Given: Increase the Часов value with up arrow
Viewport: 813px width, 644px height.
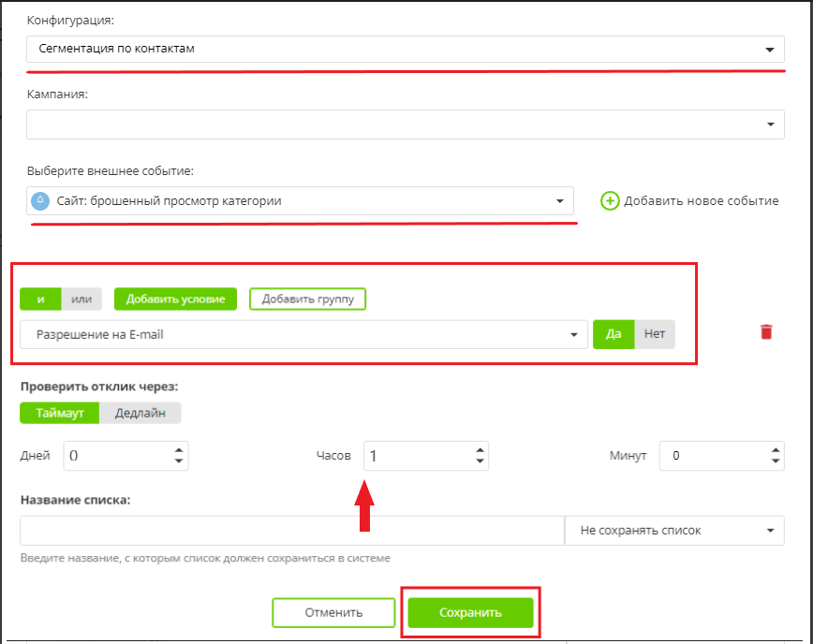Looking at the screenshot, I should (480, 450).
